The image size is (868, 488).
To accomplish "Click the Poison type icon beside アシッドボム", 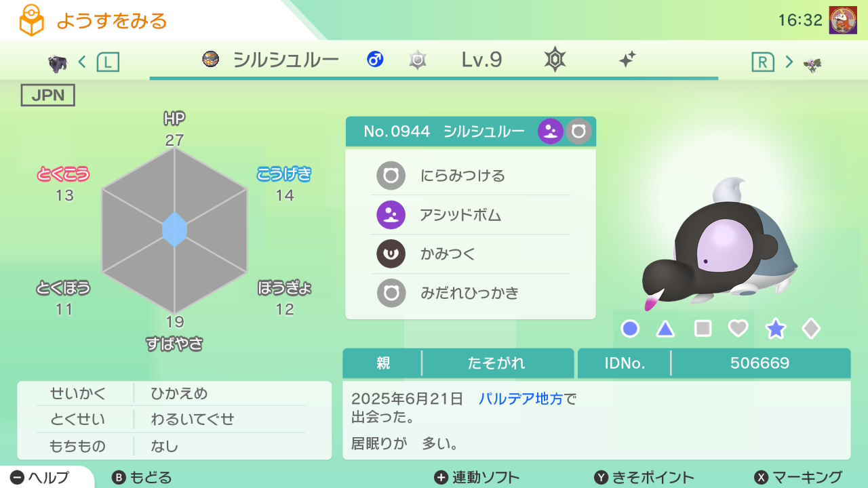I will click(x=391, y=216).
